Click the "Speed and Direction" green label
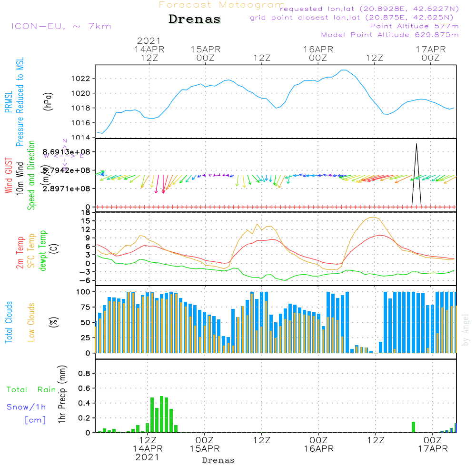 click(x=31, y=175)
